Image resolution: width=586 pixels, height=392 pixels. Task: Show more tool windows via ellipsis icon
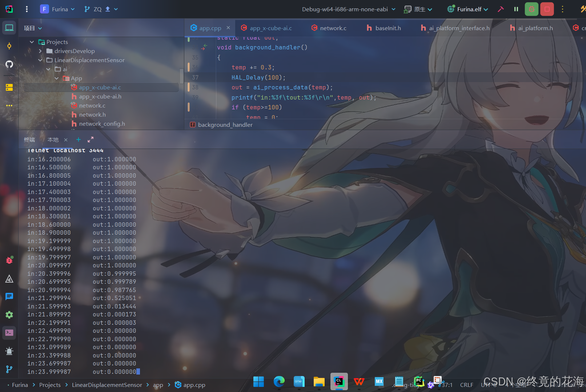[9, 105]
